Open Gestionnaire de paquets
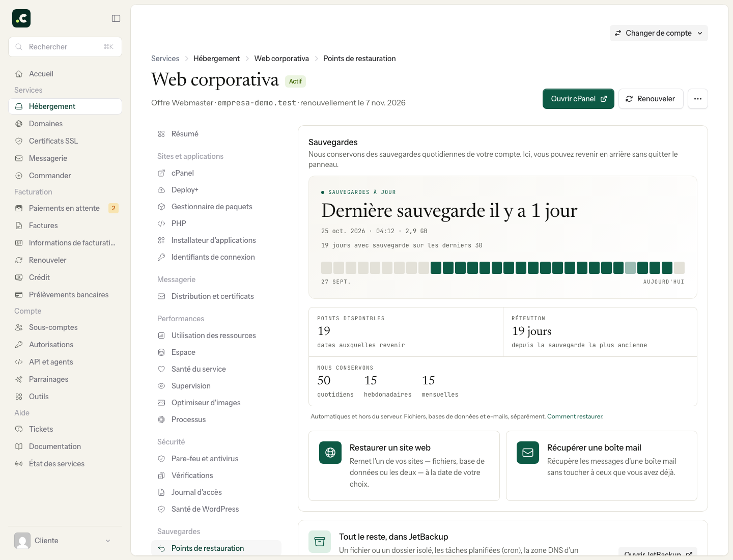The height and width of the screenshot is (560, 733). coord(216,207)
